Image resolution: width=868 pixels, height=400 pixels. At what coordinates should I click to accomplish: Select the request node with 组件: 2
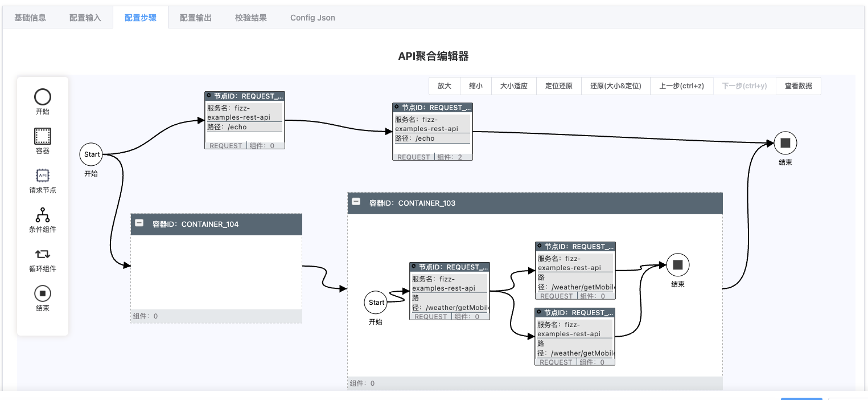pyautogui.click(x=432, y=132)
